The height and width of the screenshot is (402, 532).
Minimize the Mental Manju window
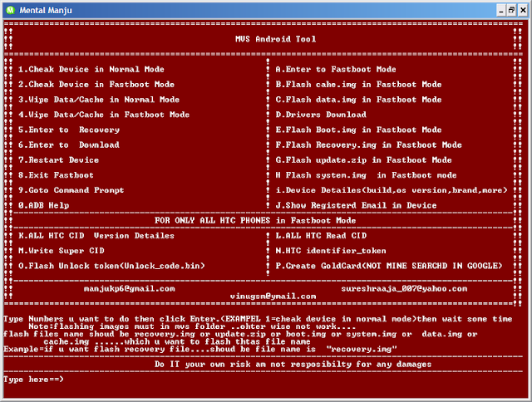point(500,11)
